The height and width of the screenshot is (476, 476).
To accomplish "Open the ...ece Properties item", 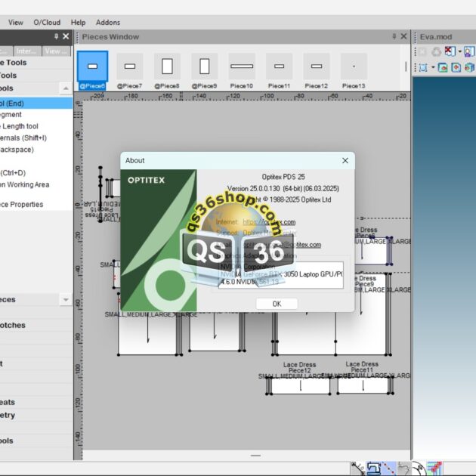I will pos(36,205).
